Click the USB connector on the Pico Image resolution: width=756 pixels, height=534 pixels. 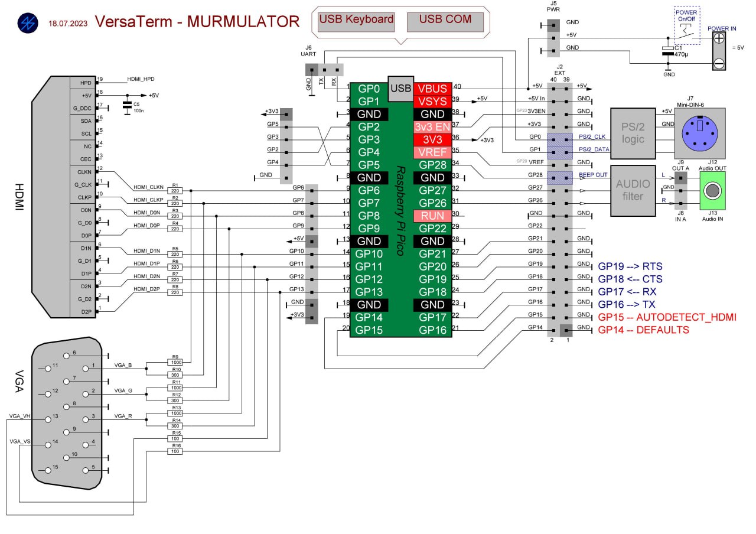(400, 88)
